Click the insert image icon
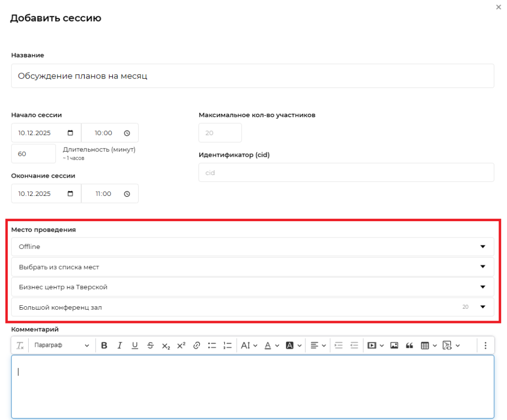The width and height of the screenshot is (507, 420). click(x=394, y=346)
